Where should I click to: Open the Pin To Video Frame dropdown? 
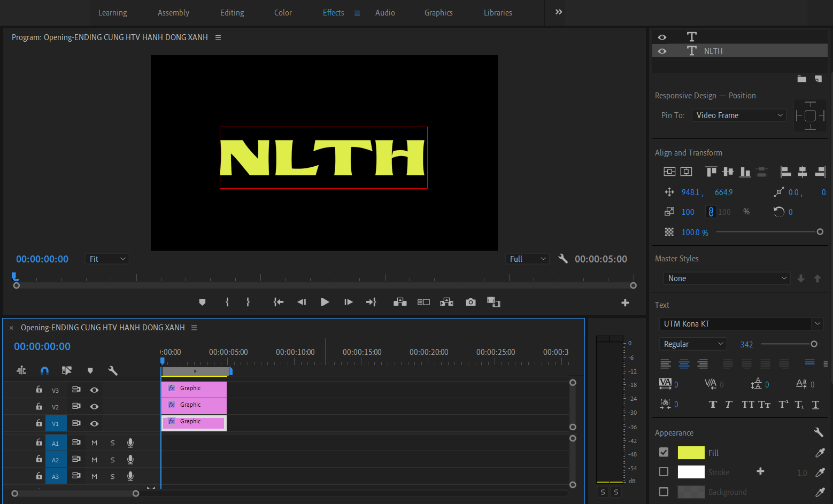coord(739,115)
